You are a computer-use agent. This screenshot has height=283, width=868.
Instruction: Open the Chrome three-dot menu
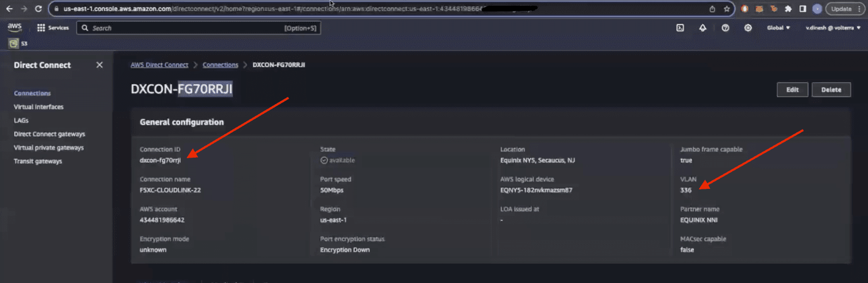click(859, 9)
